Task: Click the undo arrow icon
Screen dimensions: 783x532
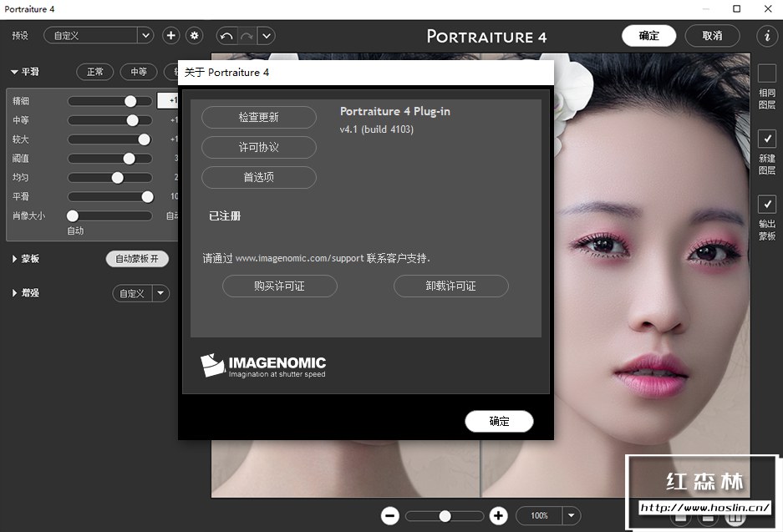Action: [226, 36]
